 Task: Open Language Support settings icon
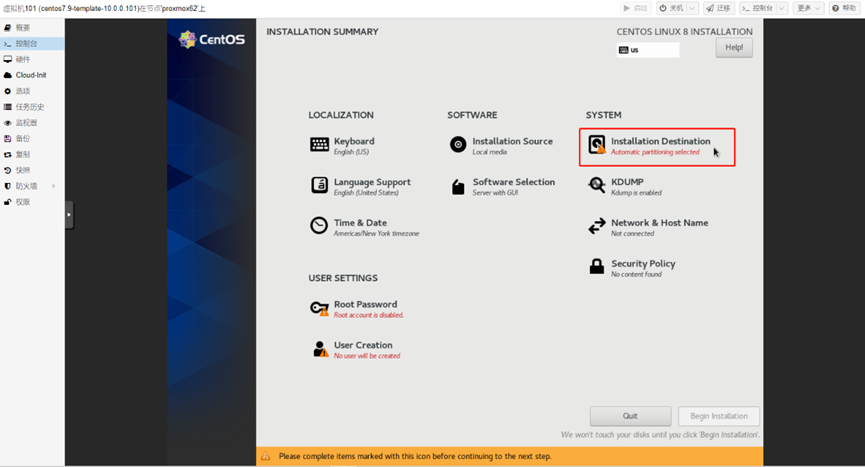[x=319, y=185]
